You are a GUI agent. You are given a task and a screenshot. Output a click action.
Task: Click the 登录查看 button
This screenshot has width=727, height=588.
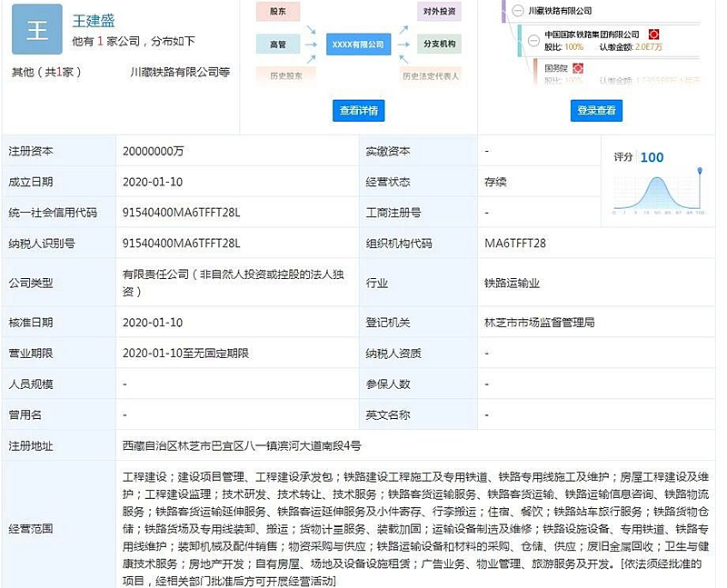pos(596,111)
